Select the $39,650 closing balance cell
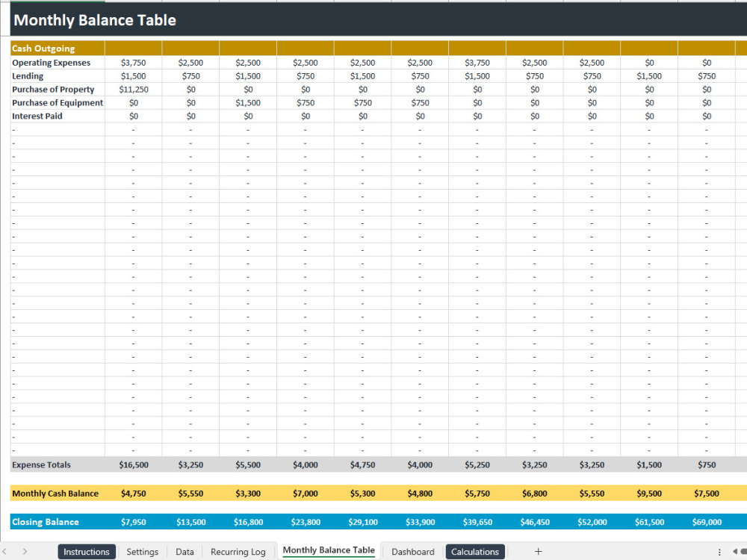This screenshot has width=747, height=560. (477, 522)
